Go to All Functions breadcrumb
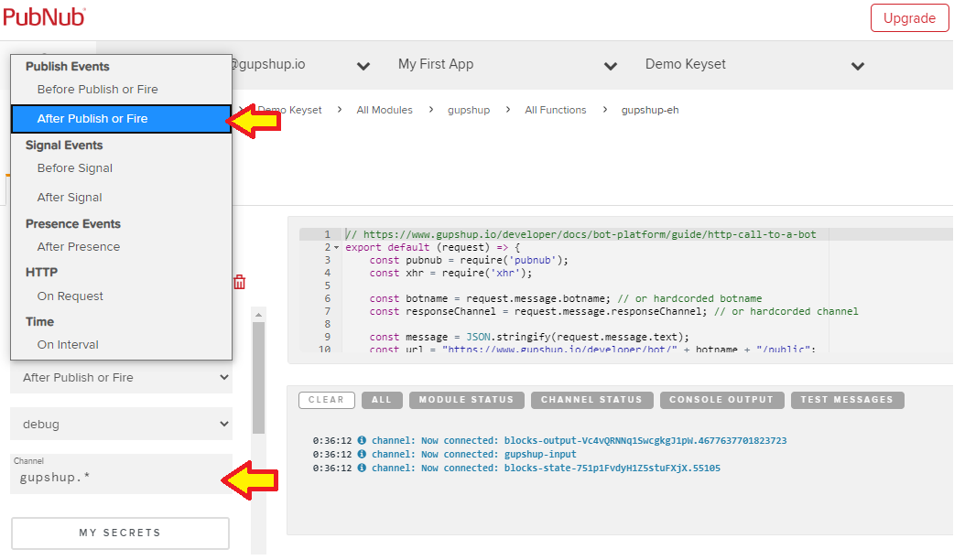The width and height of the screenshot is (954, 560). pyautogui.click(x=556, y=110)
